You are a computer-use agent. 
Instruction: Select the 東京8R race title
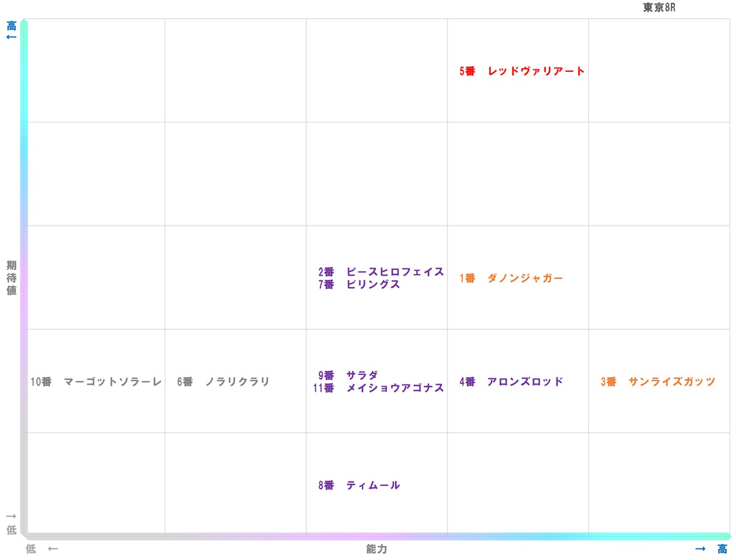point(658,7)
